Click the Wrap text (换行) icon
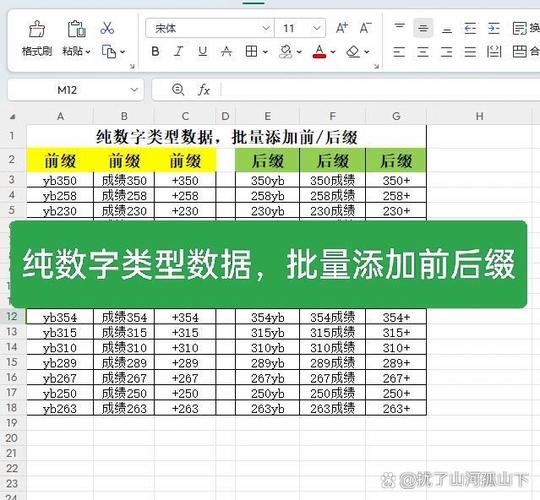The image size is (540, 500). pyautogui.click(x=519, y=28)
